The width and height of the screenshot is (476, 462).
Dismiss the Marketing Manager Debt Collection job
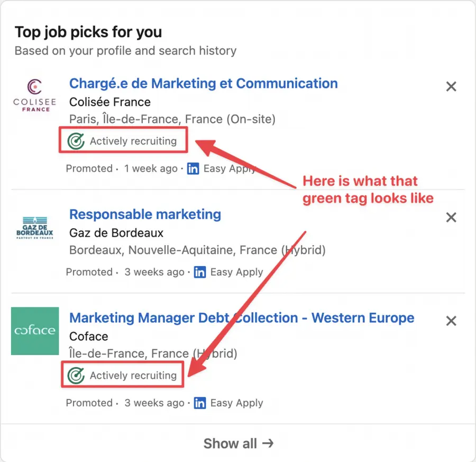pos(451,321)
